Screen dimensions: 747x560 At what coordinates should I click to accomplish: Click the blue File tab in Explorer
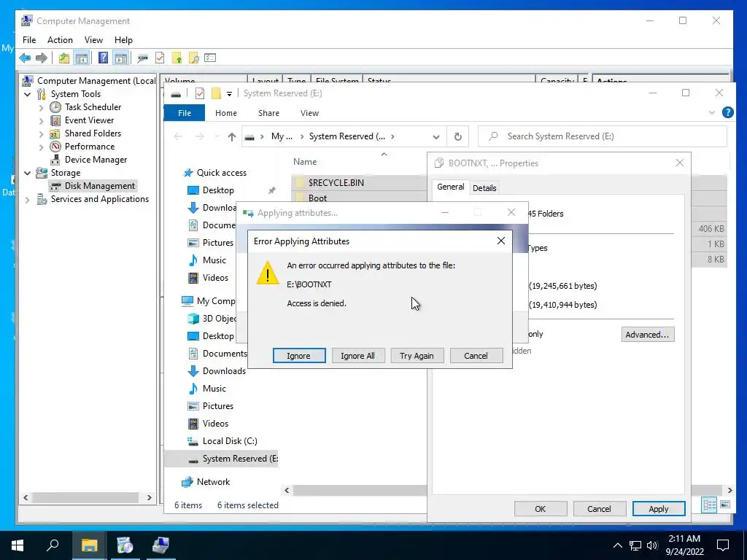[x=185, y=113]
